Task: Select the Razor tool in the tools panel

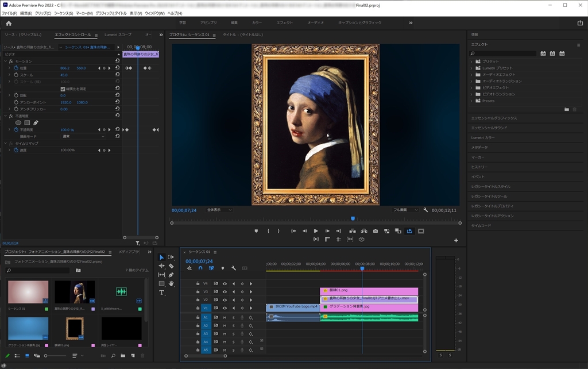Action: pos(171,266)
